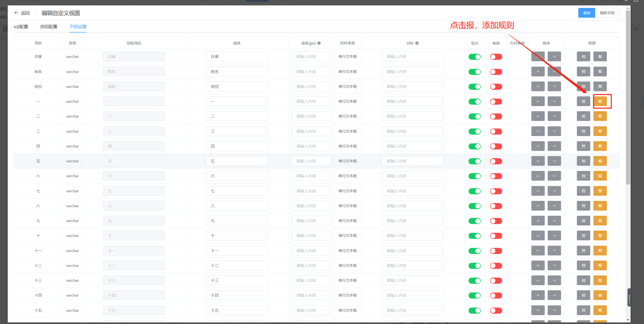Click the blue 保存 button
Image resolution: width=644 pixels, height=324 pixels.
coord(587,13)
